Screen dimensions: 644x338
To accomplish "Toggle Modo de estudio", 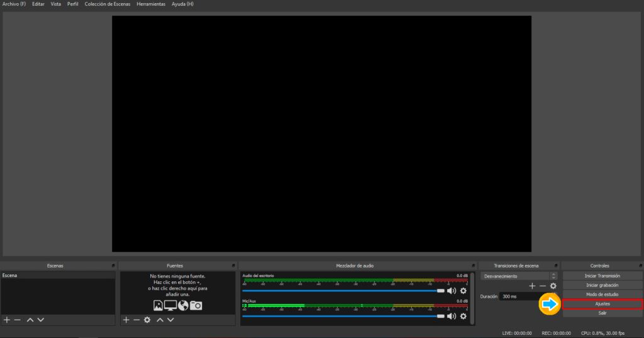I will 602,295.
